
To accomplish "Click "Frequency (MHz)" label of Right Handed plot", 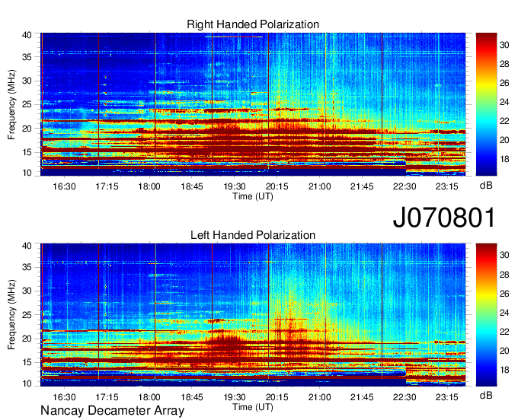I will click(x=11, y=105).
